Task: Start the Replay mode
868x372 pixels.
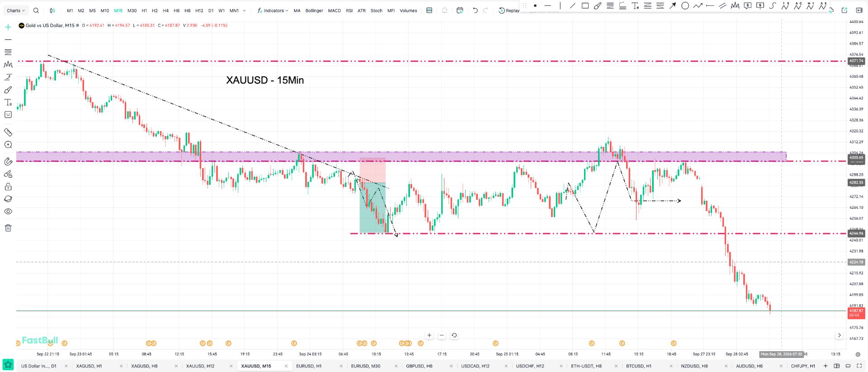Action: (x=509, y=10)
